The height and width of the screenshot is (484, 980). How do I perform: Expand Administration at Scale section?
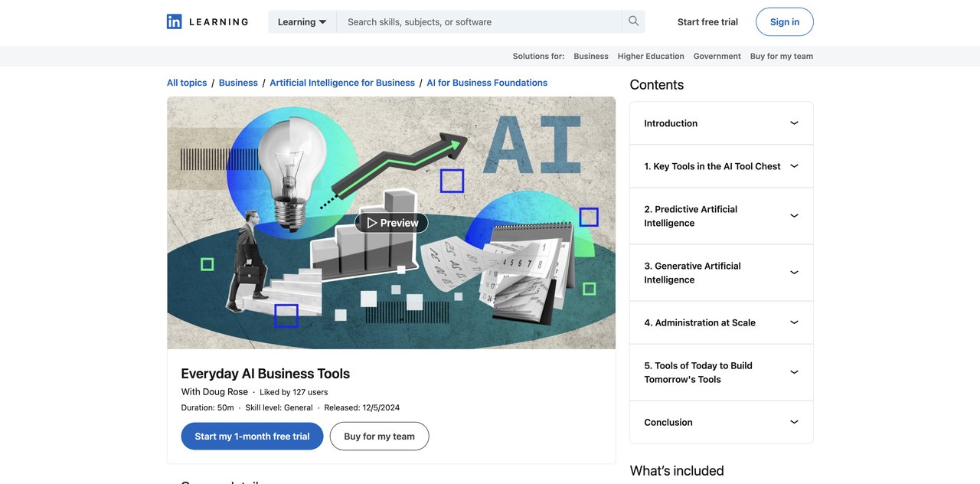click(x=721, y=322)
